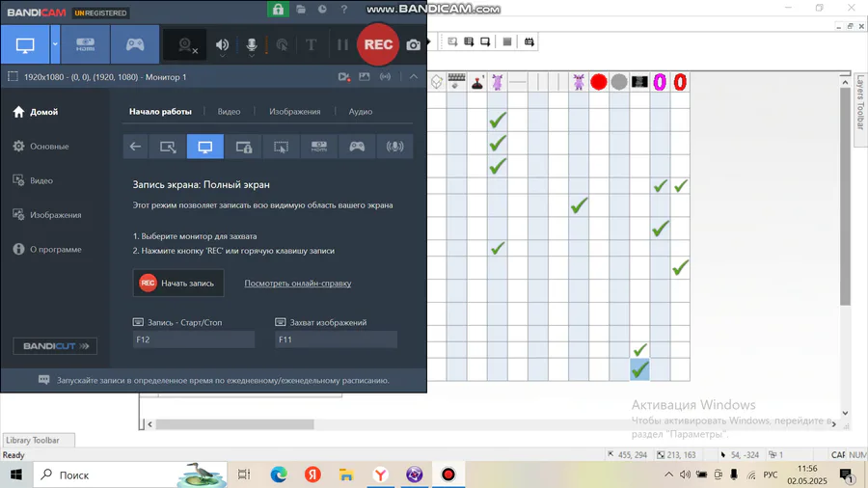The image size is (868, 488).
Task: Toggle microphone recording
Action: [252, 45]
